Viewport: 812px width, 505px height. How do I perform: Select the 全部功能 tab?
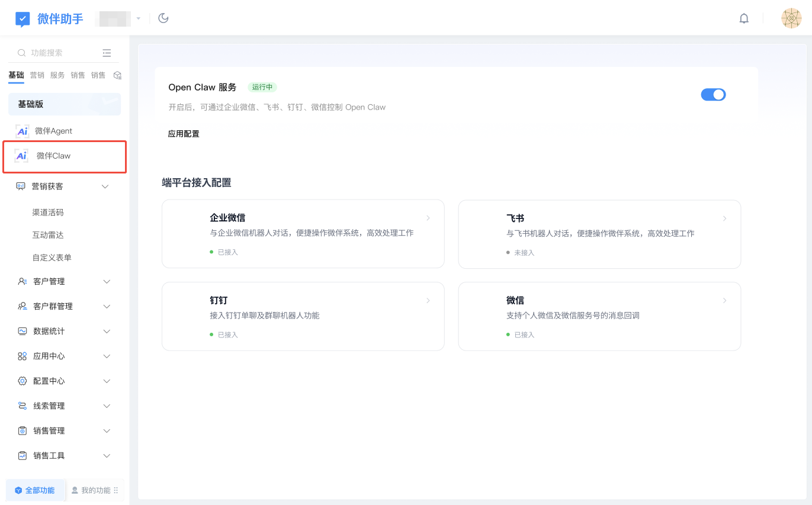point(35,490)
